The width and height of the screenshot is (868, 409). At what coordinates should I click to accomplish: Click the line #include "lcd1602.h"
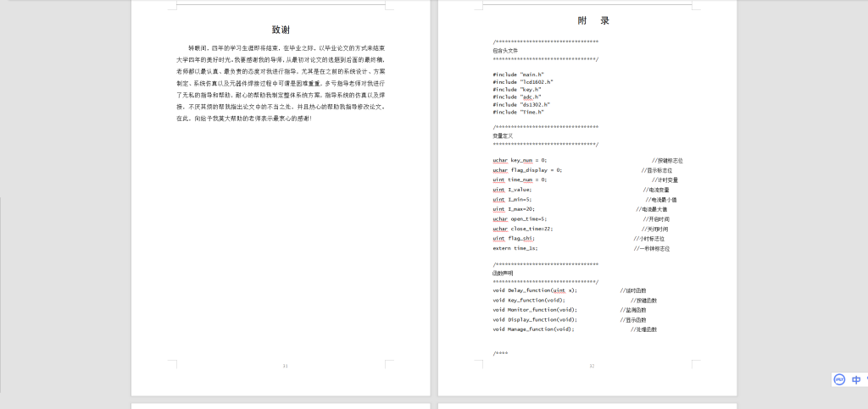click(x=523, y=82)
